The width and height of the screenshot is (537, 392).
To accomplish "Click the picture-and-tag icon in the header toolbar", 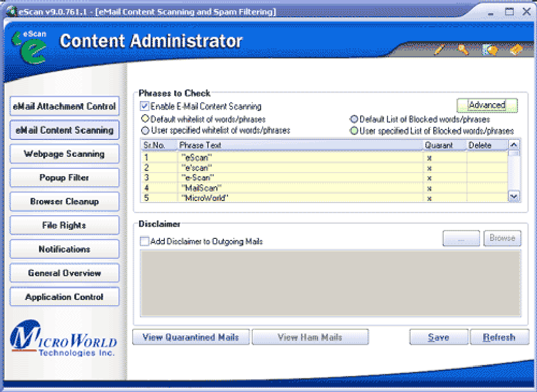I will [x=490, y=51].
